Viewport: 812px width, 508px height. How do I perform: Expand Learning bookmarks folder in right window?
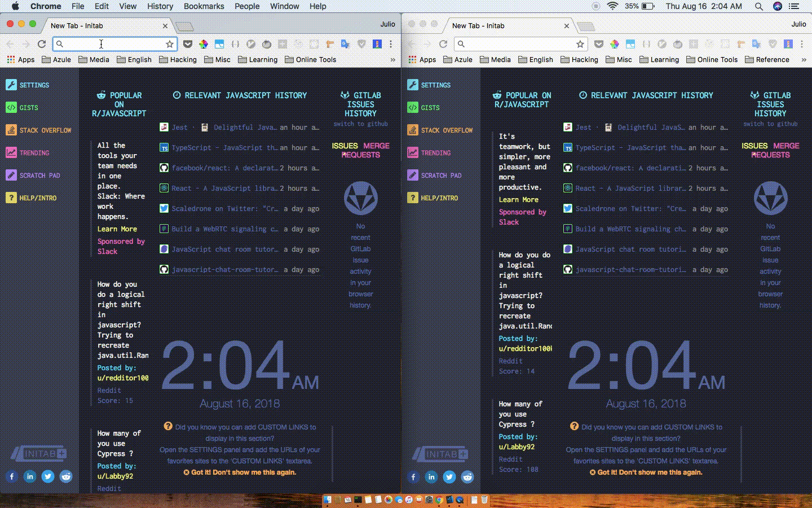point(659,60)
